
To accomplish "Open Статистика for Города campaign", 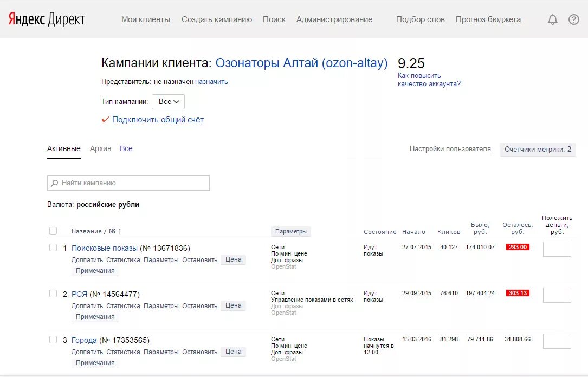I will (x=123, y=352).
